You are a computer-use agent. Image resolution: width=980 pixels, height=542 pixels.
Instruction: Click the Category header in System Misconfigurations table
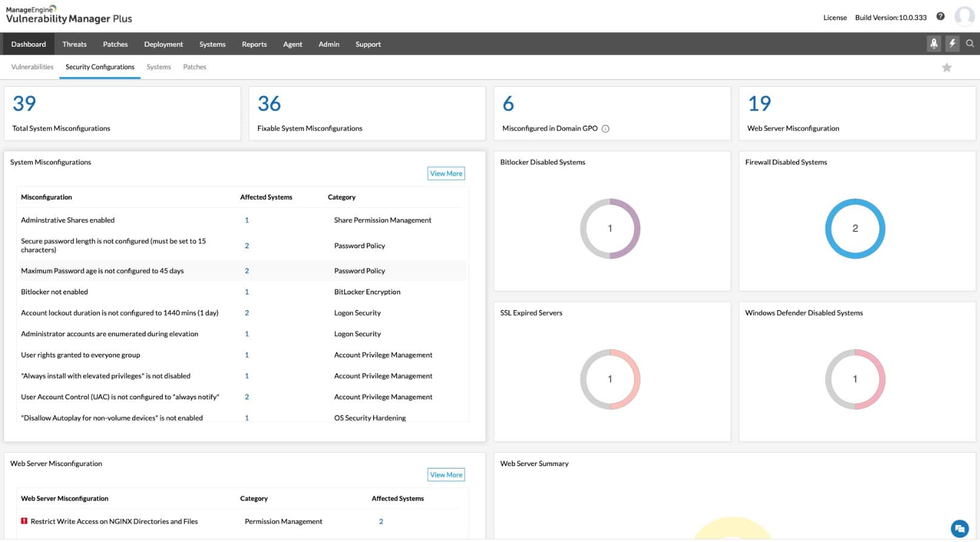click(x=342, y=197)
